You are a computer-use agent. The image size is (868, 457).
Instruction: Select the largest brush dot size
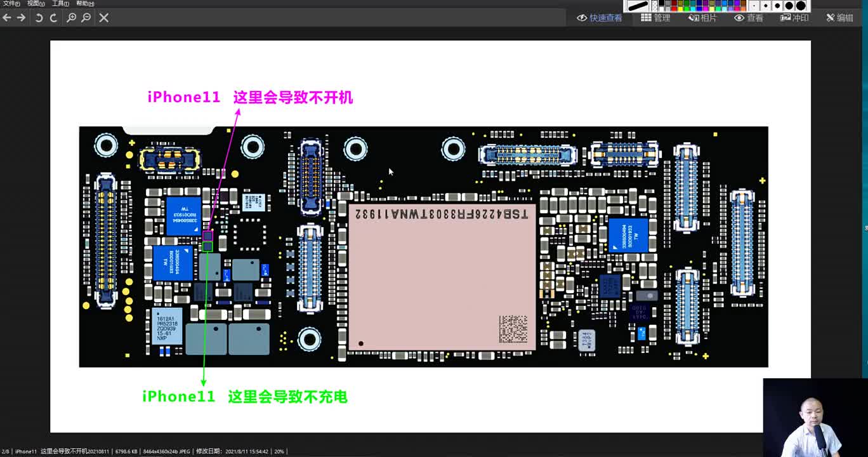801,6
